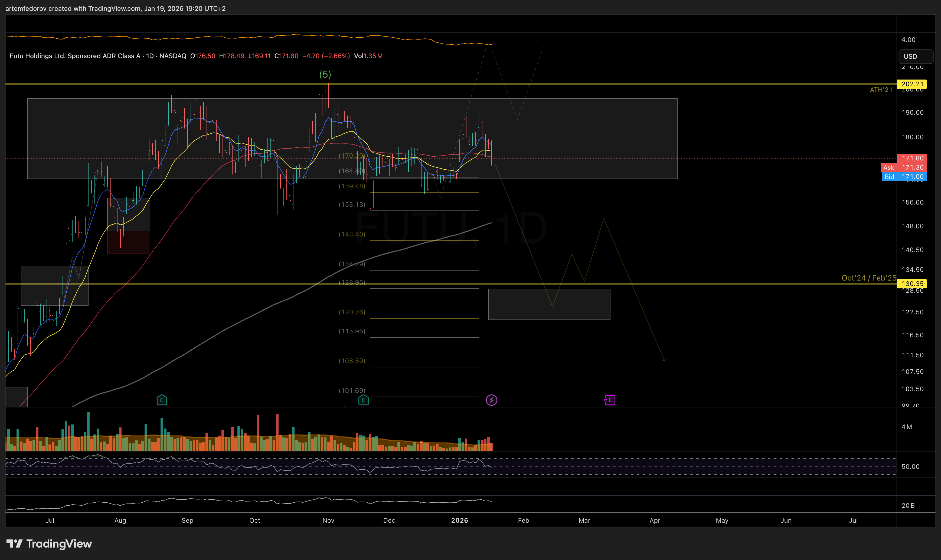Click the 4.00 top indicator scale label
The image size is (941, 560).
[908, 39]
